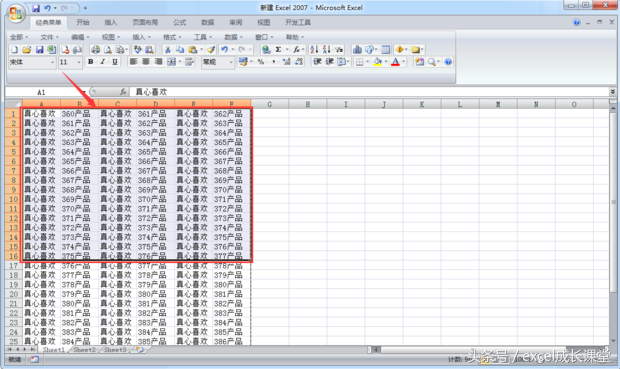Open the 编辑 menu

(80, 37)
